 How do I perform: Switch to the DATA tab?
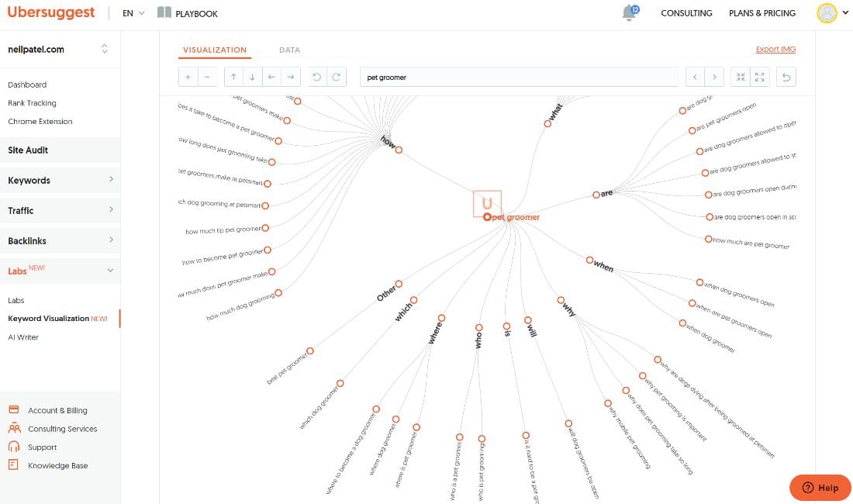click(289, 50)
